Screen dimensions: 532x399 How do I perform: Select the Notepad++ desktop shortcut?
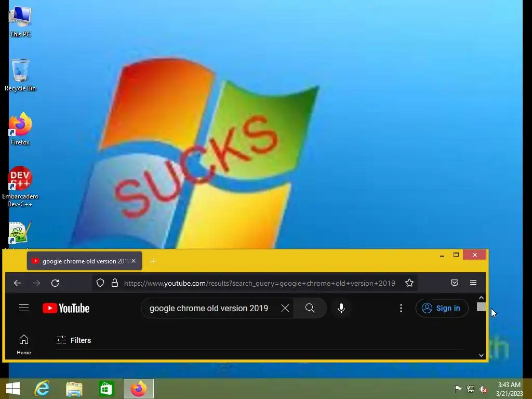[20, 234]
